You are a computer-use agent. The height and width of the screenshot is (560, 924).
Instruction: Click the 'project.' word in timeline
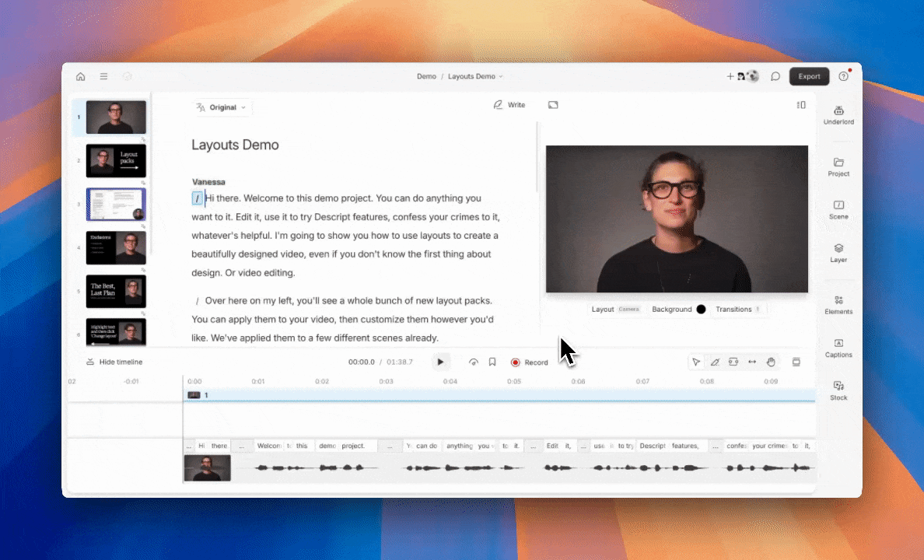[353, 446]
